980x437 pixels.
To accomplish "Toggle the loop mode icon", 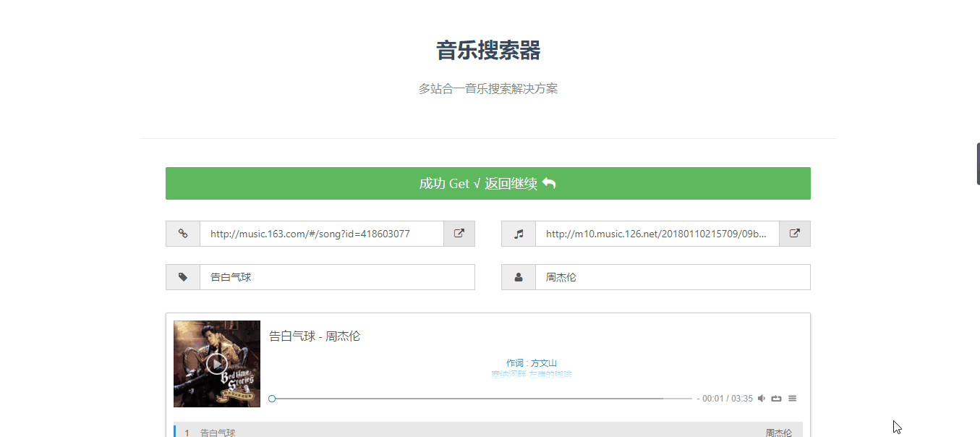I will coord(777,399).
